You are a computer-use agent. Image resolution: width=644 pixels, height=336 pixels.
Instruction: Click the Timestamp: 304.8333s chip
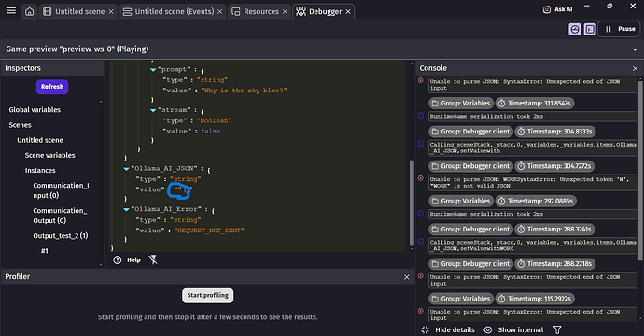pyautogui.click(x=555, y=132)
